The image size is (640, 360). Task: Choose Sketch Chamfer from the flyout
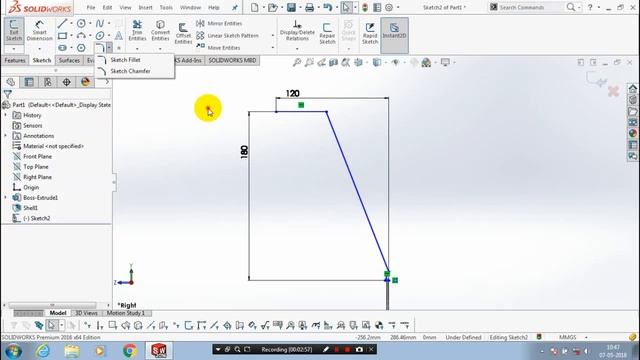pos(130,71)
